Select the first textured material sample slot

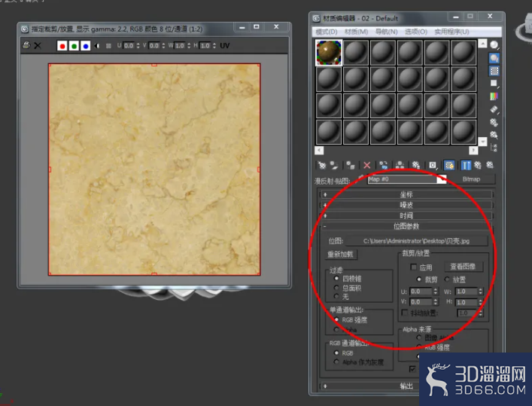click(x=329, y=53)
